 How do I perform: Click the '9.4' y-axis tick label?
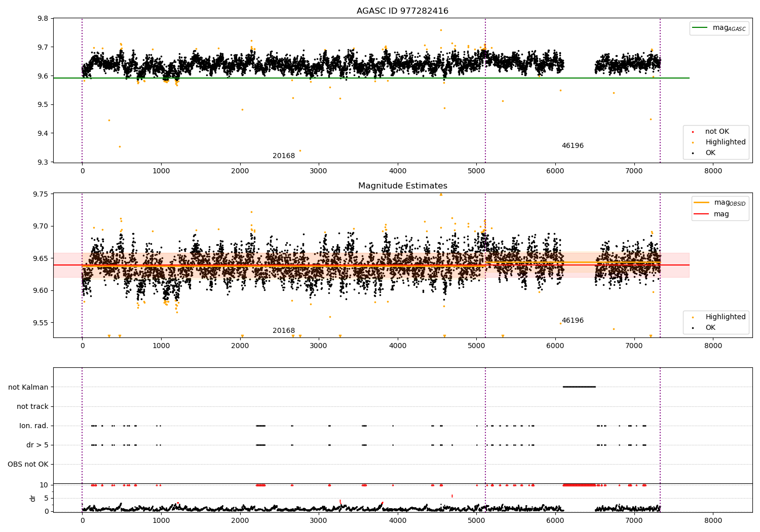coord(44,134)
